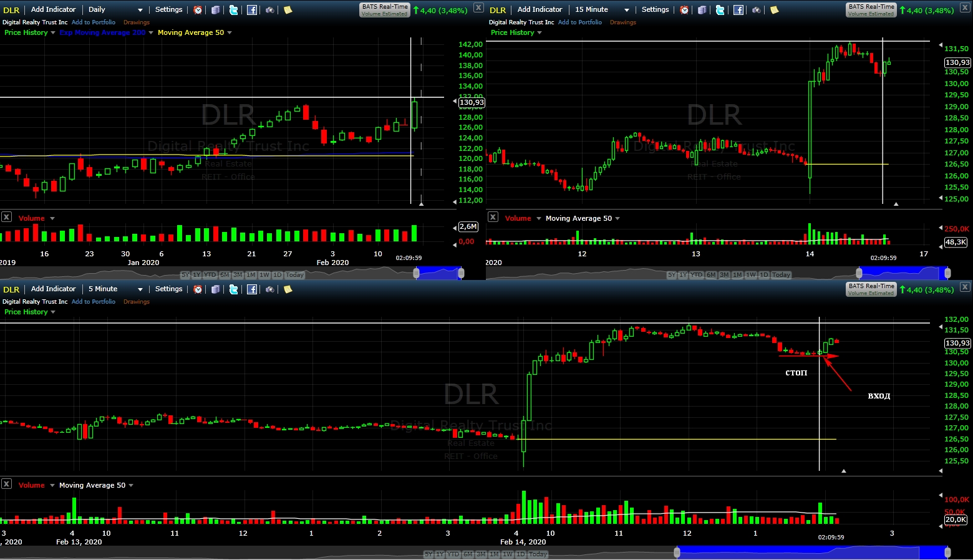Remove the Volume pane in 15 Minute chart
Viewport: 973px width, 560px height.
493,217
